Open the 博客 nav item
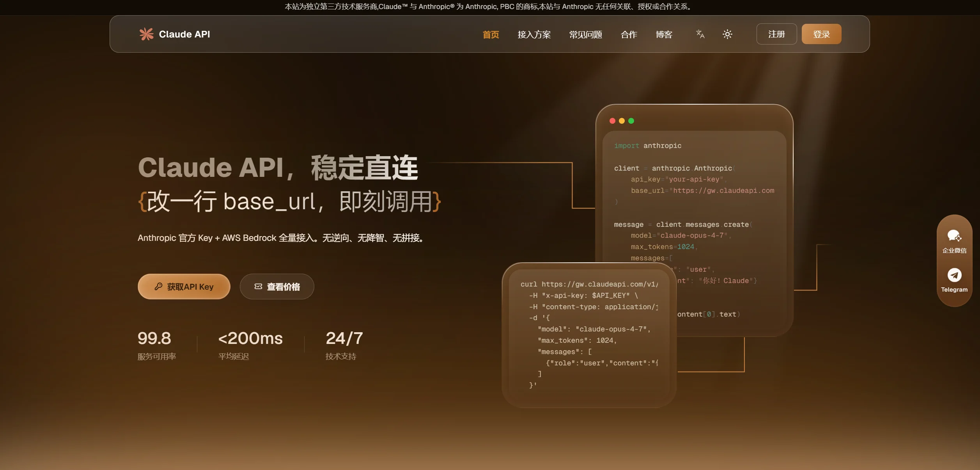The height and width of the screenshot is (470, 980). tap(664, 35)
